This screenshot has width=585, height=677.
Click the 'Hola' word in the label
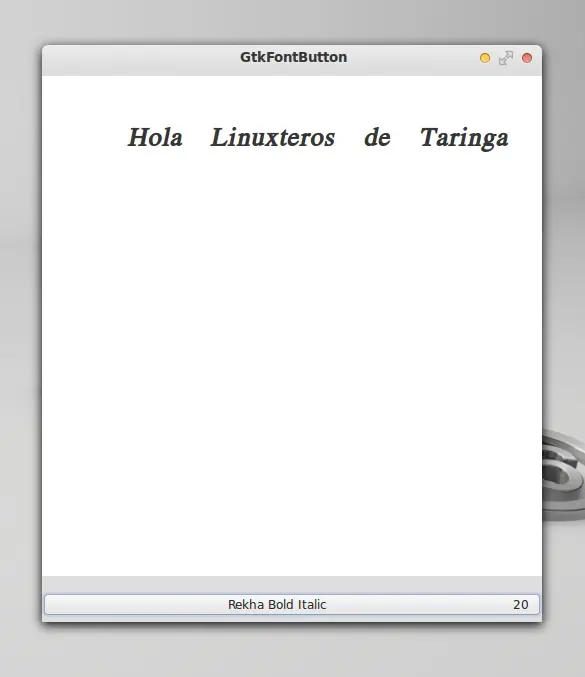[x=155, y=137]
